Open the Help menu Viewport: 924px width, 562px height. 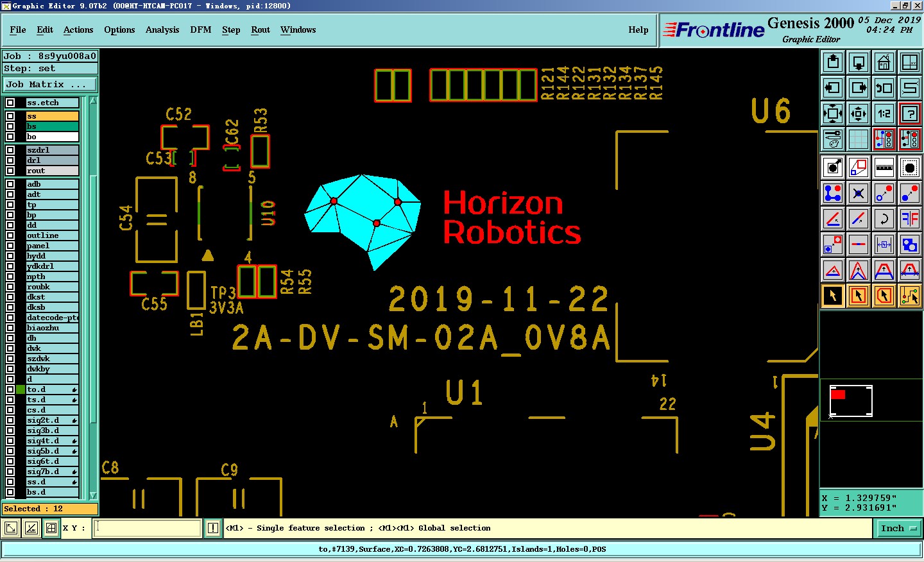[x=638, y=30]
